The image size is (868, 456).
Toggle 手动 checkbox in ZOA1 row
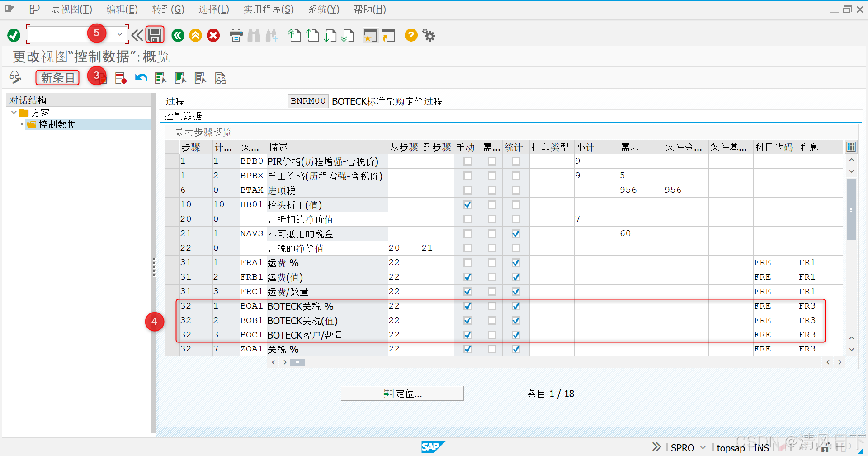tap(467, 349)
